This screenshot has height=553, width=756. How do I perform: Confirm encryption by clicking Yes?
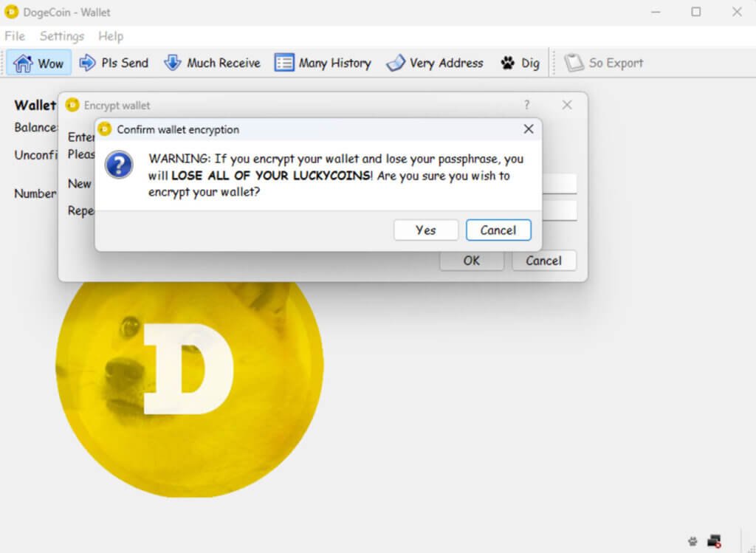[x=425, y=230]
